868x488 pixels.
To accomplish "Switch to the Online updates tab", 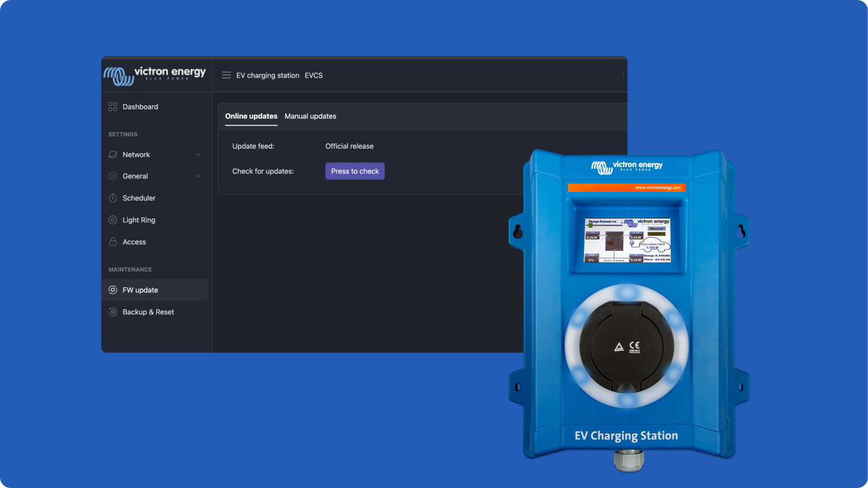I will (x=251, y=116).
